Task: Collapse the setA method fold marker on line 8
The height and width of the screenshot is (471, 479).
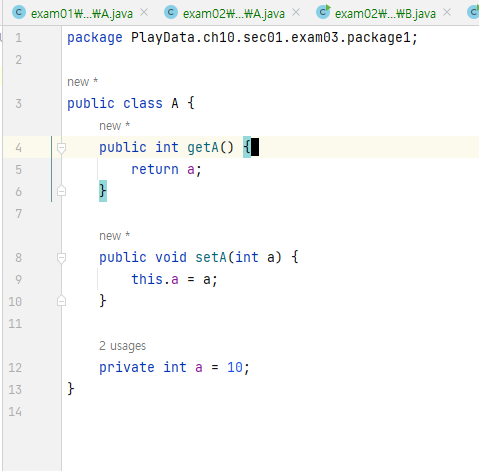Action: click(61, 257)
